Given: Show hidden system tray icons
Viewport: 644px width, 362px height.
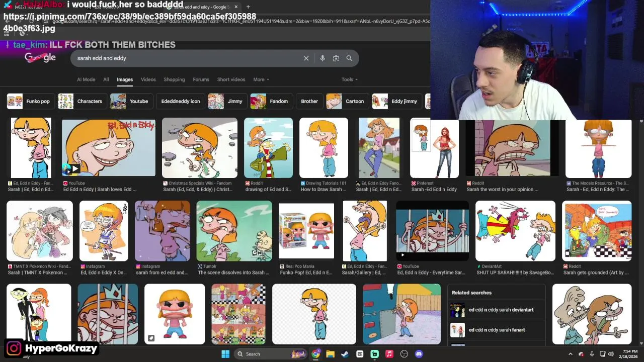Looking at the screenshot, I should coord(570,354).
